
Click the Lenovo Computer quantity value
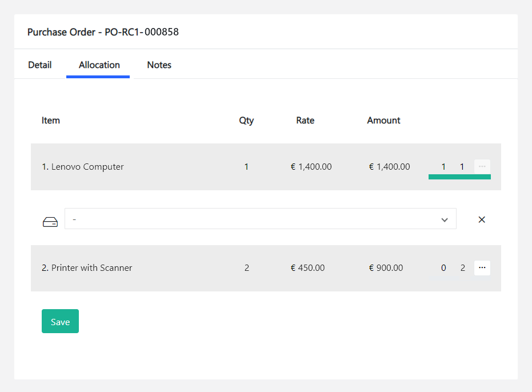[246, 167]
